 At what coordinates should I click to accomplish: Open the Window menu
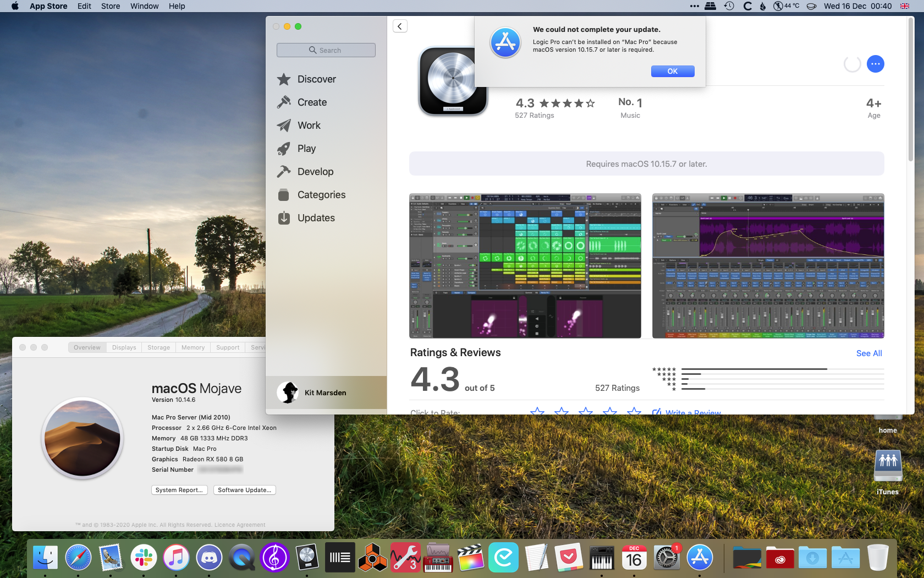[144, 6]
